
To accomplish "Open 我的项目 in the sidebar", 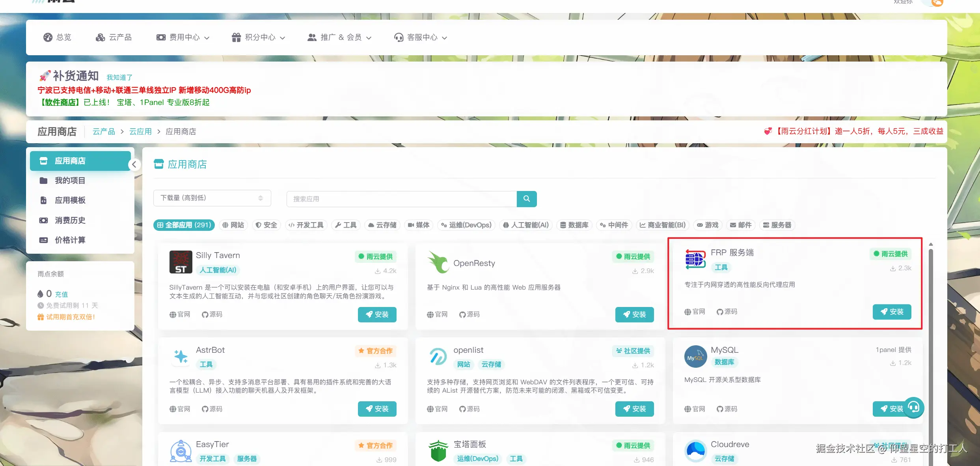I will (x=70, y=181).
